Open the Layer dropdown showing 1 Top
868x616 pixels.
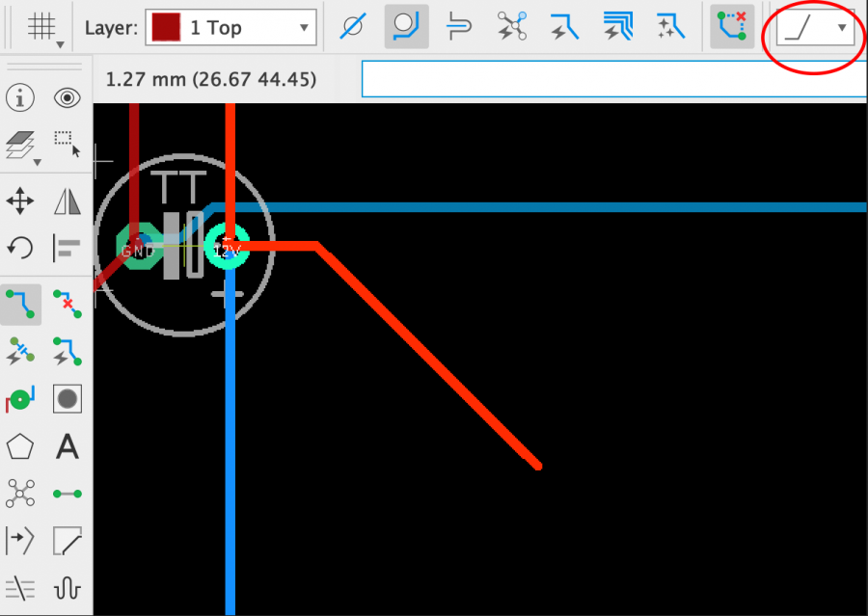[231, 28]
